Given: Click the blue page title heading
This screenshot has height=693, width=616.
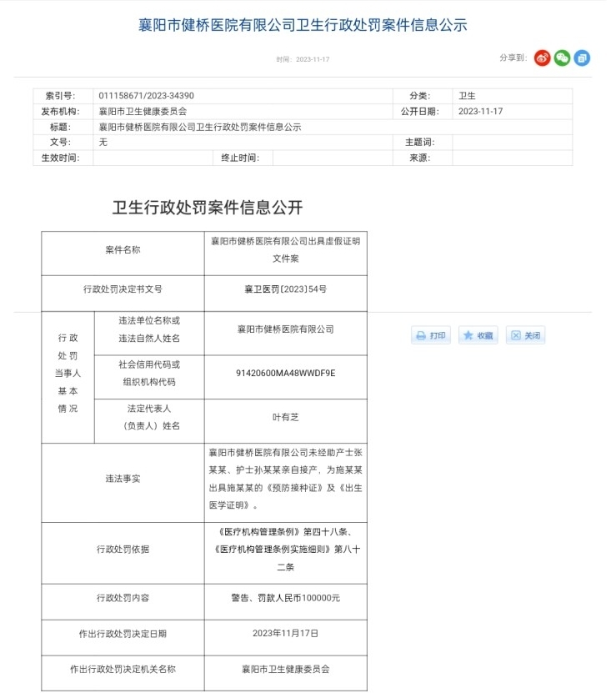Looking at the screenshot, I should click(303, 25).
